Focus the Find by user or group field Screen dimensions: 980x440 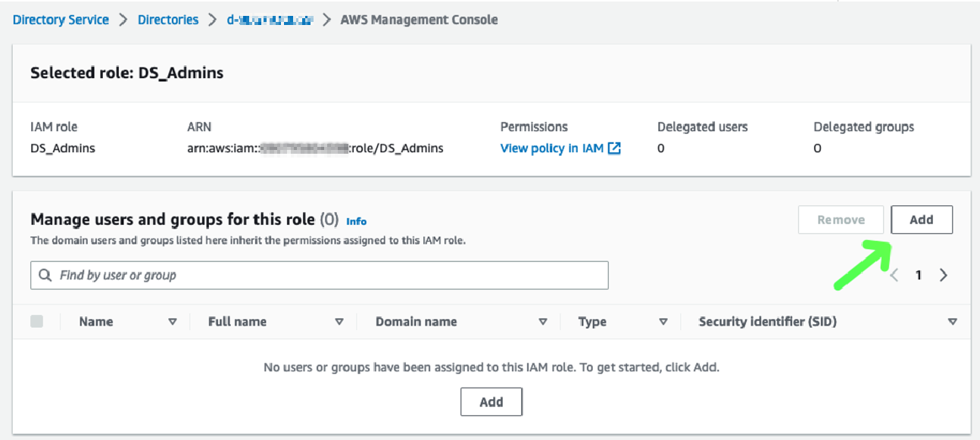click(x=326, y=276)
